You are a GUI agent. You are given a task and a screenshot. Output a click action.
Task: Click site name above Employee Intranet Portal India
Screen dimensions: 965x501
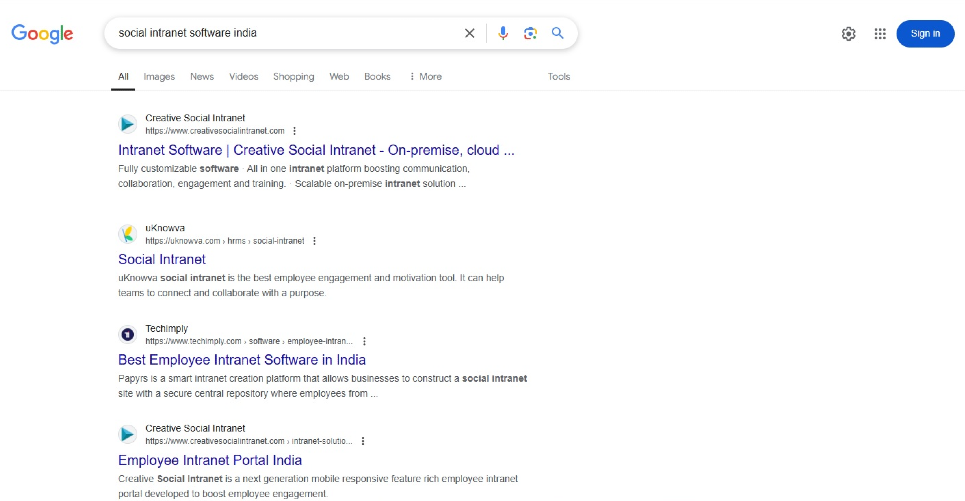(195, 428)
